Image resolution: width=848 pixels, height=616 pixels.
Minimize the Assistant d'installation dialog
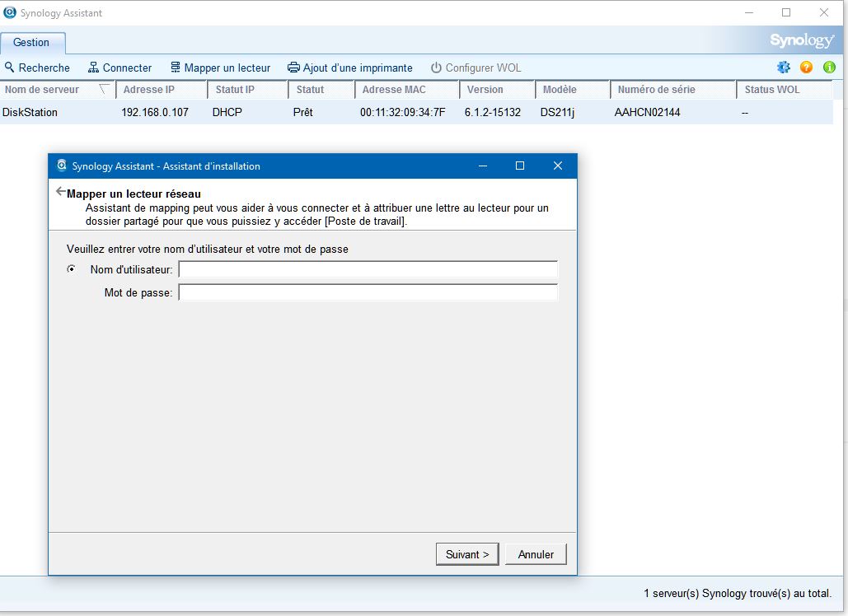[483, 166]
